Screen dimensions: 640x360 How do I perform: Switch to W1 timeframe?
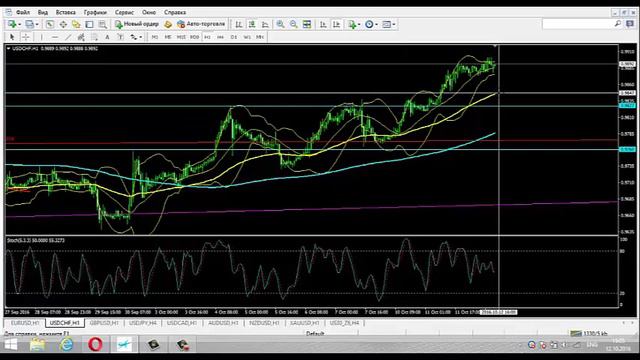point(247,37)
